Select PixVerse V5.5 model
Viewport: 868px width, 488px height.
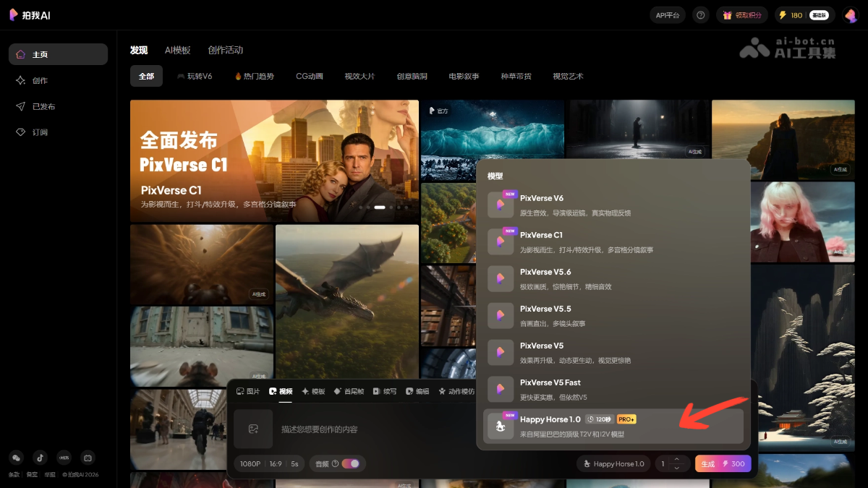tap(613, 316)
